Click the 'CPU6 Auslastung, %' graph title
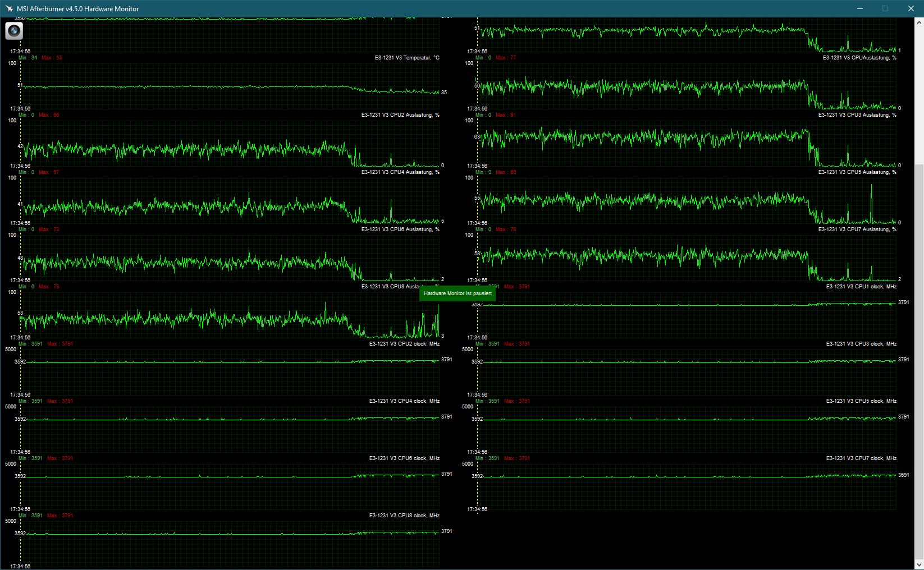The image size is (924, 570). [400, 229]
